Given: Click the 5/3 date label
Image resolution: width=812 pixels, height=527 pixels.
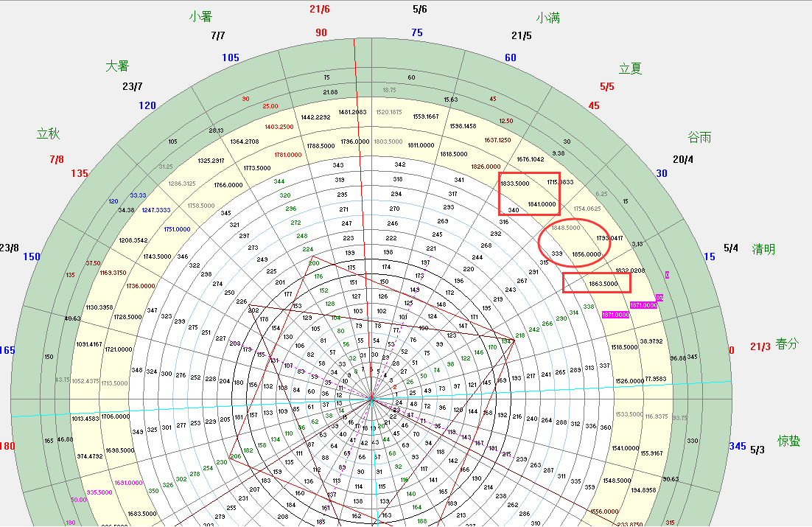Looking at the screenshot, I should 757,450.
